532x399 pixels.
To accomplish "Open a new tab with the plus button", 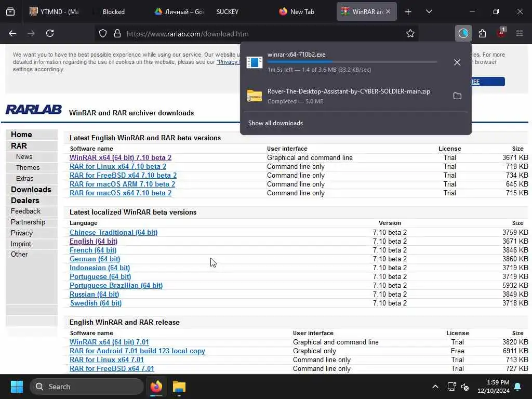I will coord(408,12).
